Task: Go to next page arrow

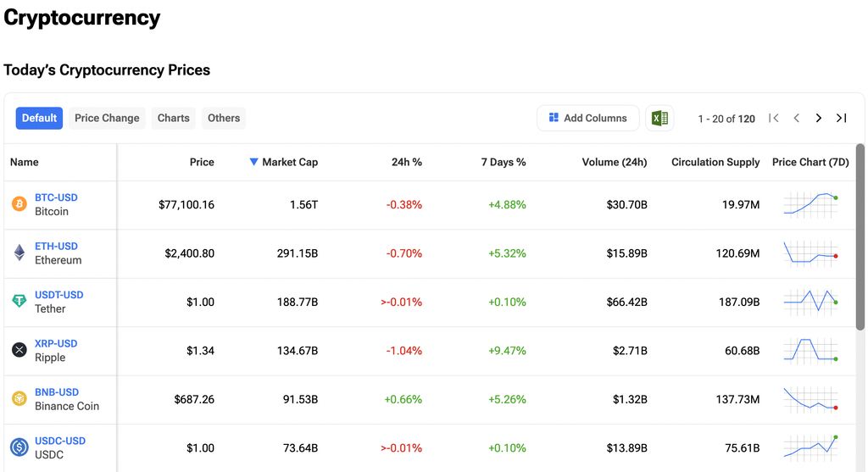Action: coord(819,118)
